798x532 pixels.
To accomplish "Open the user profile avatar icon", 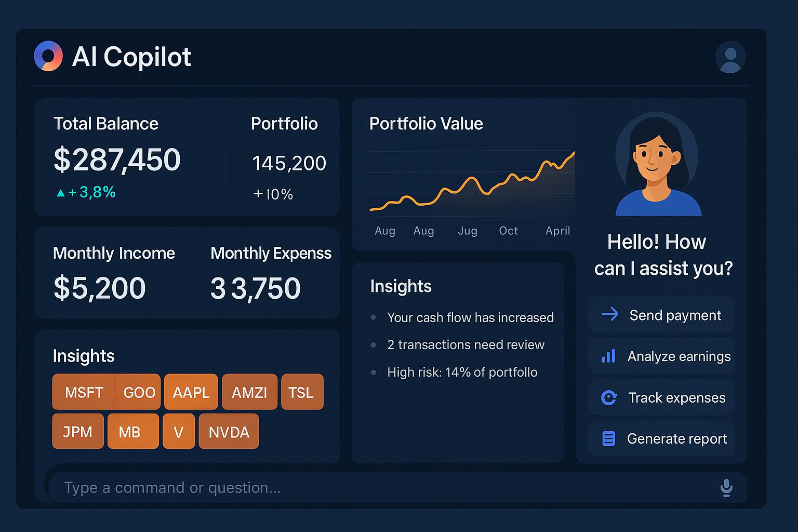I will (730, 57).
